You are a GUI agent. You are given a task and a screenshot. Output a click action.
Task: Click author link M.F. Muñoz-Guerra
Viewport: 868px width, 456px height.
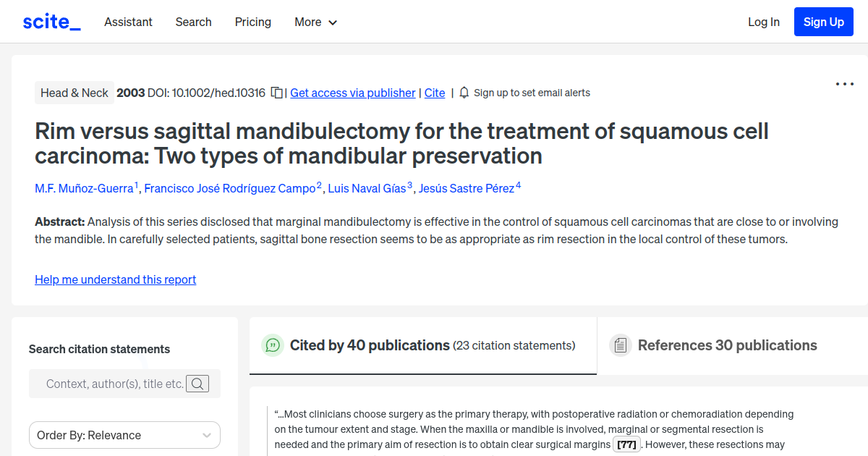click(x=85, y=188)
